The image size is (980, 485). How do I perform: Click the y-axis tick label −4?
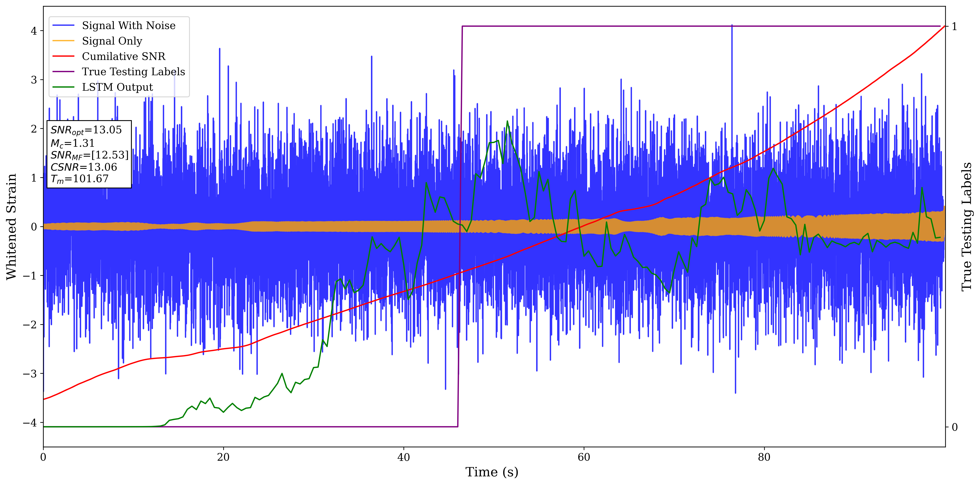[x=30, y=423]
